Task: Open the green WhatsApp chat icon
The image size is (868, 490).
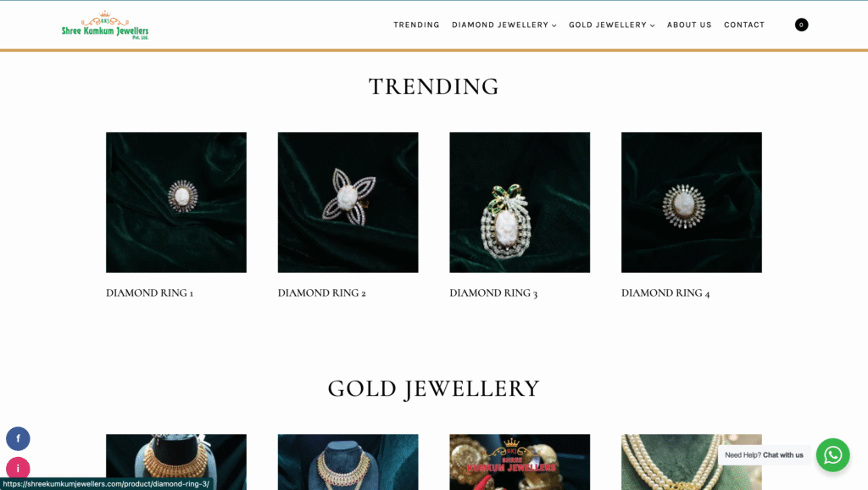Action: [x=832, y=455]
